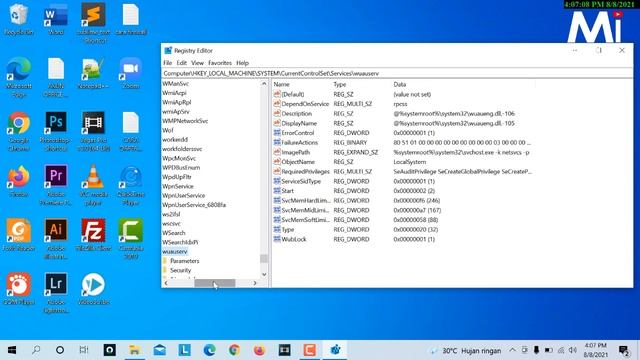Click the ImagePath value icon
The image size is (640, 360).
277,152
